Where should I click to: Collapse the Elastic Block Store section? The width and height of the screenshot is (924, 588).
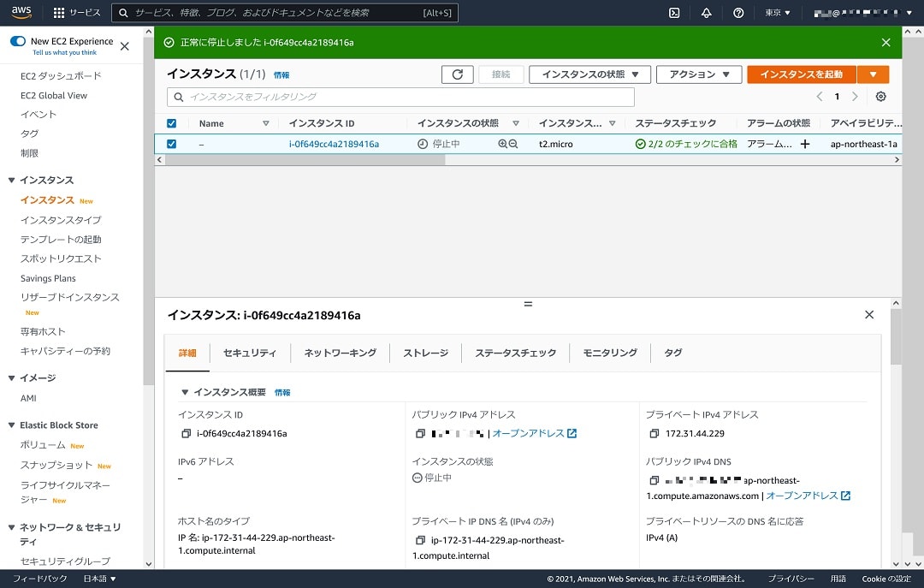click(11, 425)
